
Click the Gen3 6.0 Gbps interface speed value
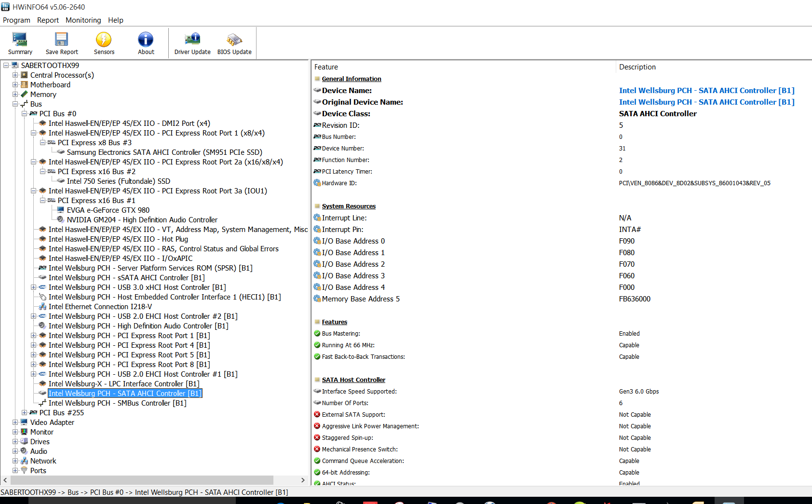point(639,392)
